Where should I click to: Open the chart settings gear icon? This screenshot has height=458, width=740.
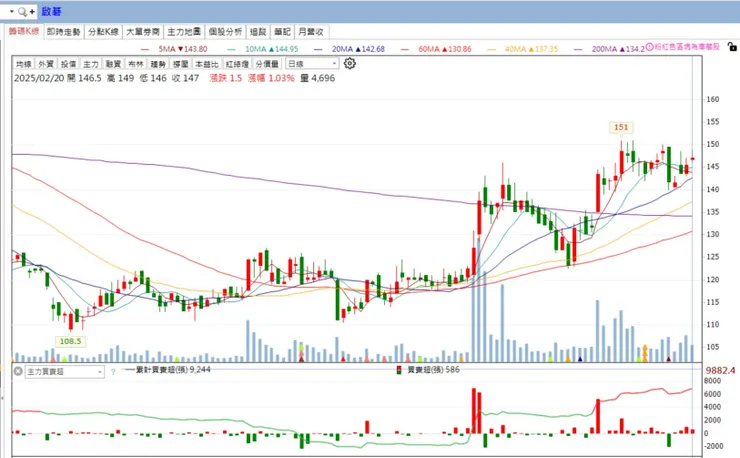pyautogui.click(x=350, y=63)
